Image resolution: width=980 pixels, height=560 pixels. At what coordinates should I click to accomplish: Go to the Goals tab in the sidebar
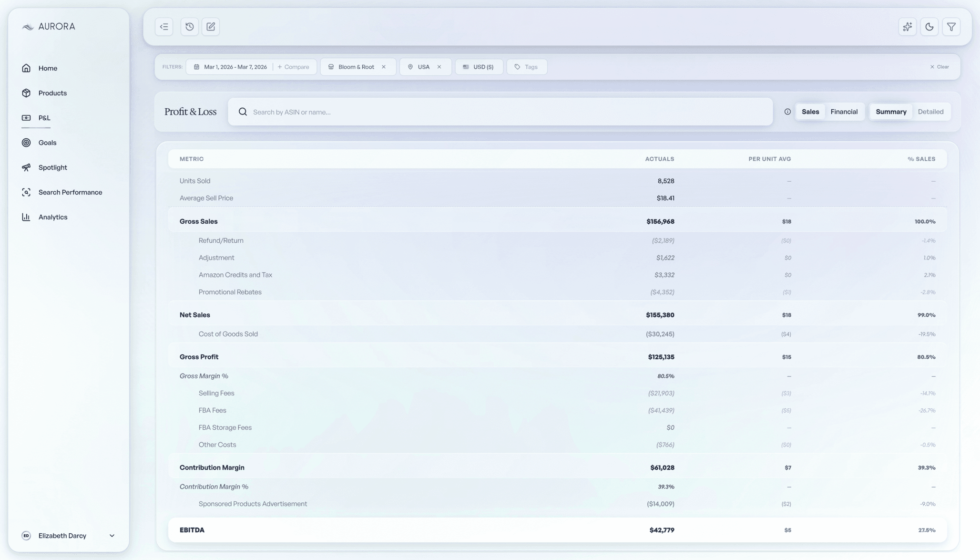click(x=47, y=142)
